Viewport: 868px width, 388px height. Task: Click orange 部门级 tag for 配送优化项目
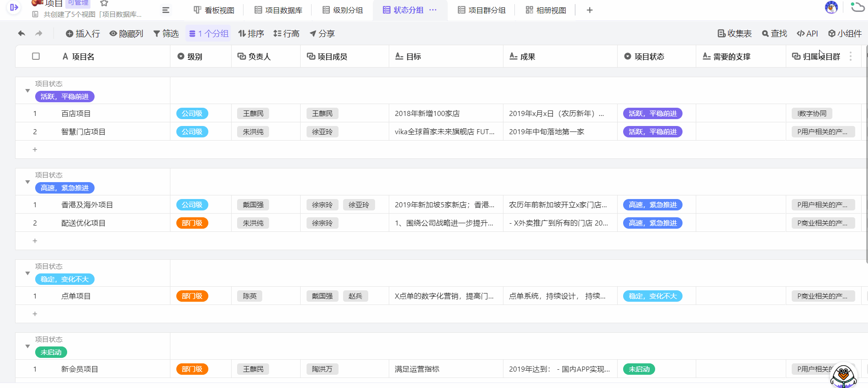point(192,223)
